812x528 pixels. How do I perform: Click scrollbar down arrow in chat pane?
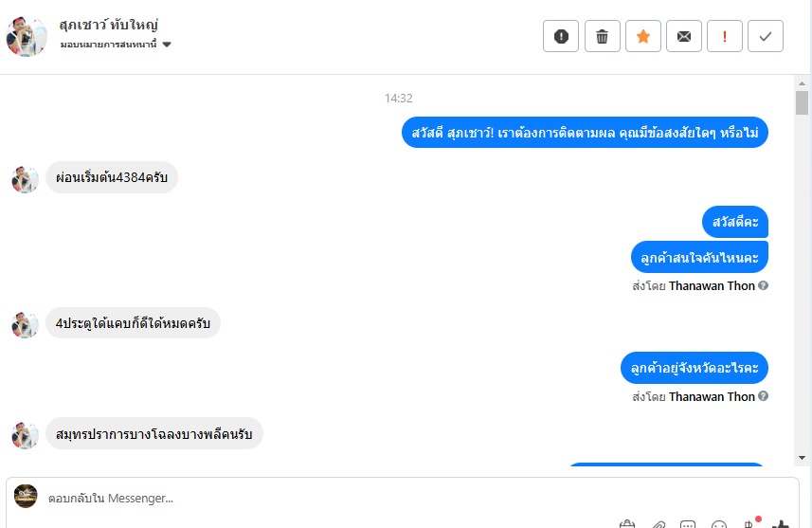(803, 458)
